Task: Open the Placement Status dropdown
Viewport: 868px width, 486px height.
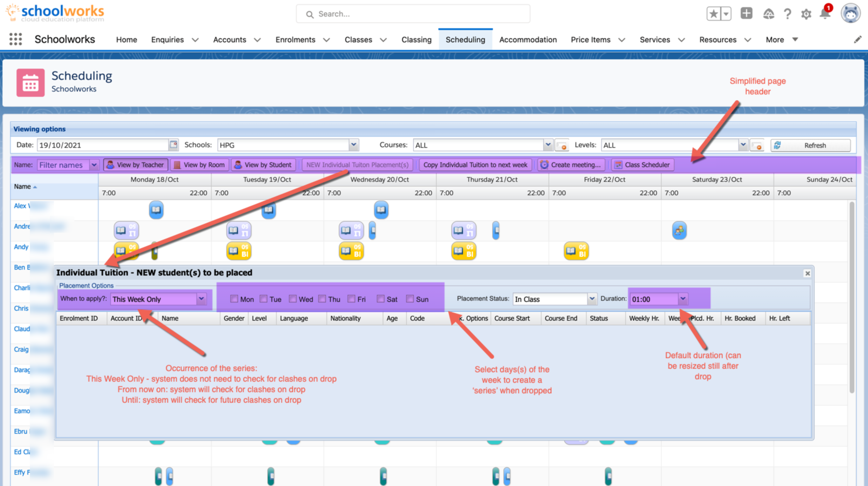Action: pyautogui.click(x=592, y=299)
